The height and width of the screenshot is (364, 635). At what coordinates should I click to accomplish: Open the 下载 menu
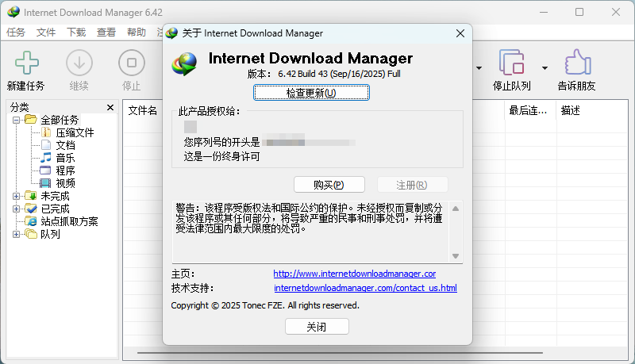pyautogui.click(x=76, y=33)
